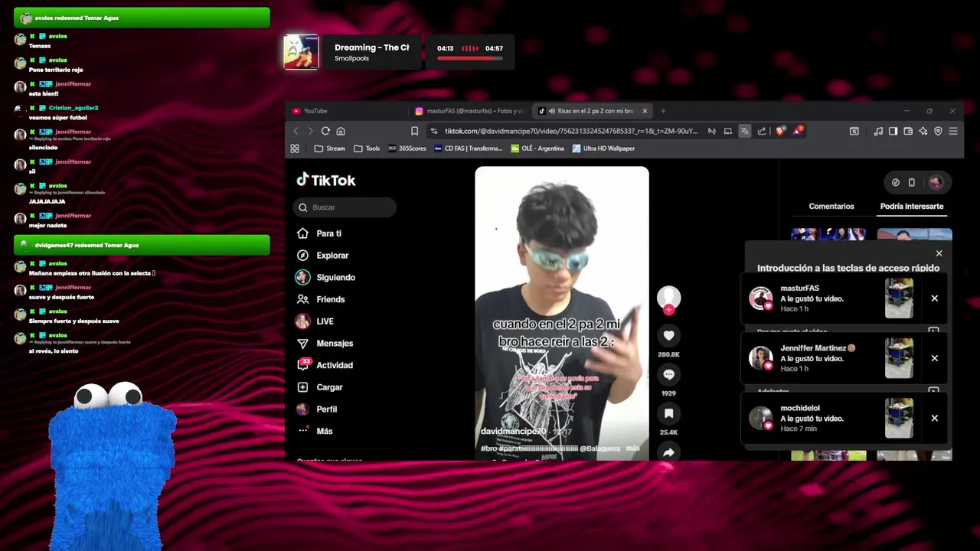Image resolution: width=980 pixels, height=551 pixels.
Task: Dismiss the Jenniffer Martinez like notification
Action: 934,358
